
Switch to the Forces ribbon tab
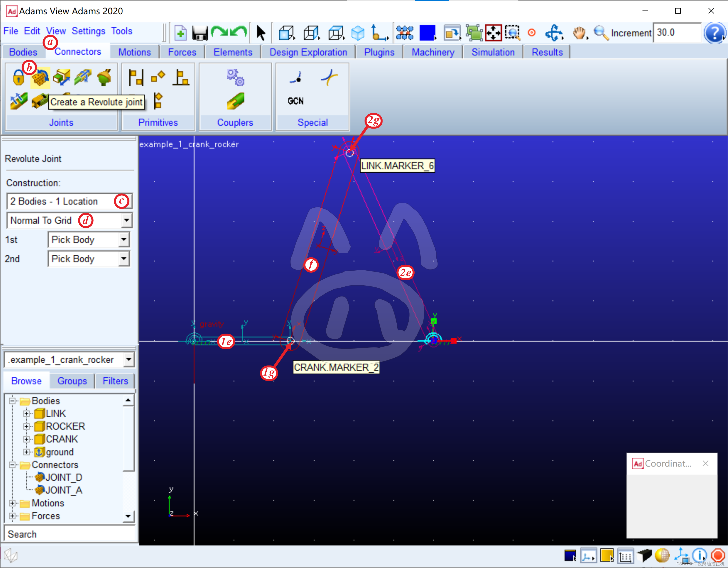[x=182, y=52]
